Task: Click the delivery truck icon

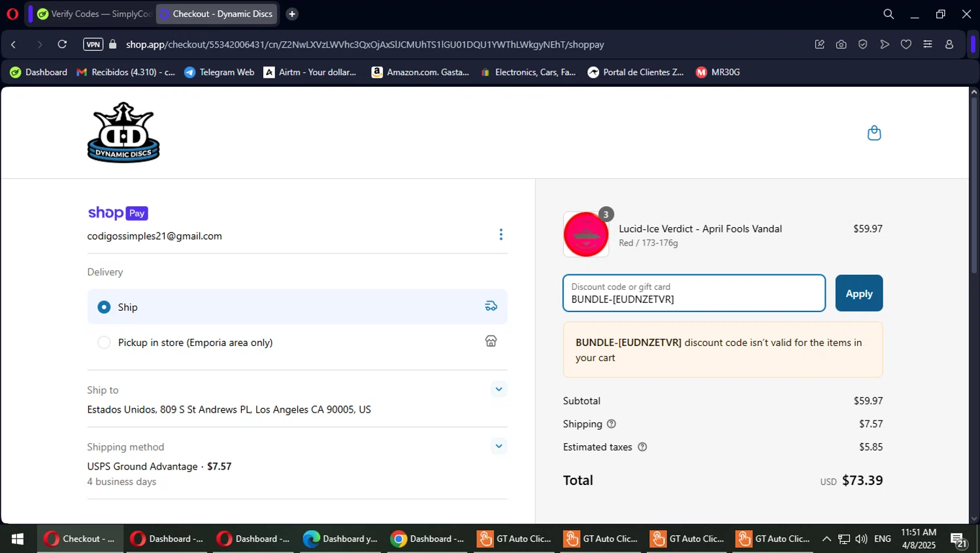Action: click(x=491, y=306)
